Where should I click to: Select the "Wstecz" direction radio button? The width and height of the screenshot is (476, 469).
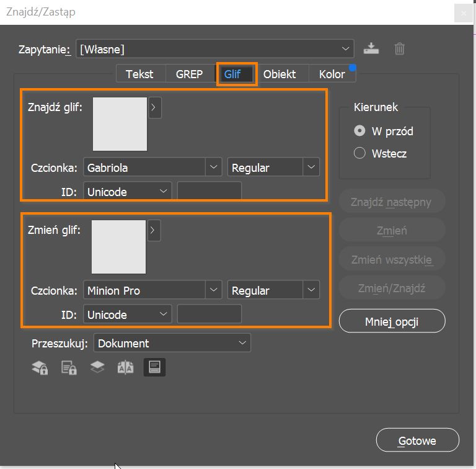(x=359, y=153)
